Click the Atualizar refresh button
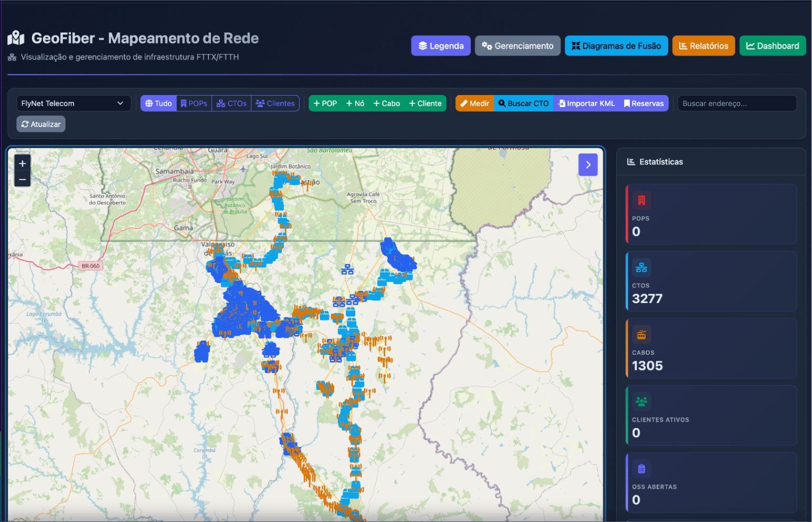The width and height of the screenshot is (812, 522). click(40, 123)
